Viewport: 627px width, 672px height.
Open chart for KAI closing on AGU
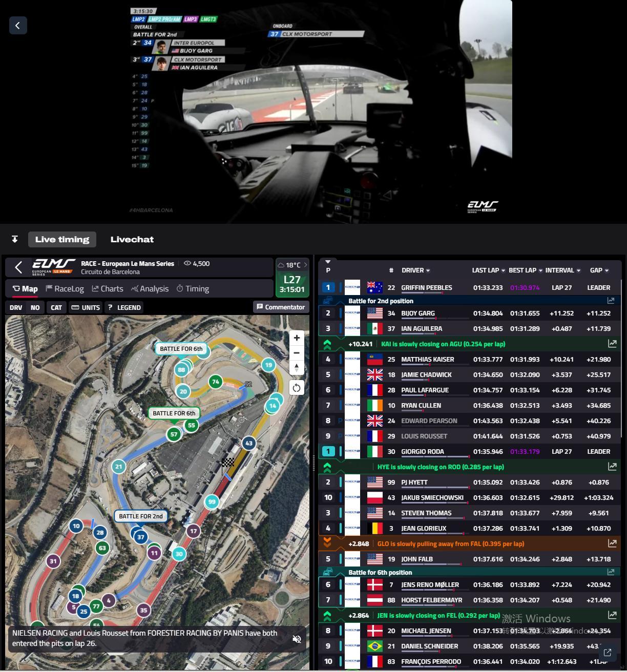[612, 344]
